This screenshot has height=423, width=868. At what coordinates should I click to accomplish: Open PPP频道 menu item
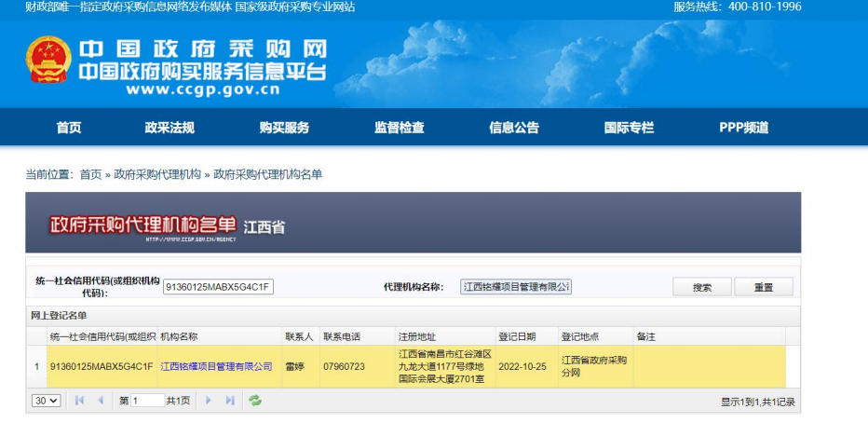point(744,128)
